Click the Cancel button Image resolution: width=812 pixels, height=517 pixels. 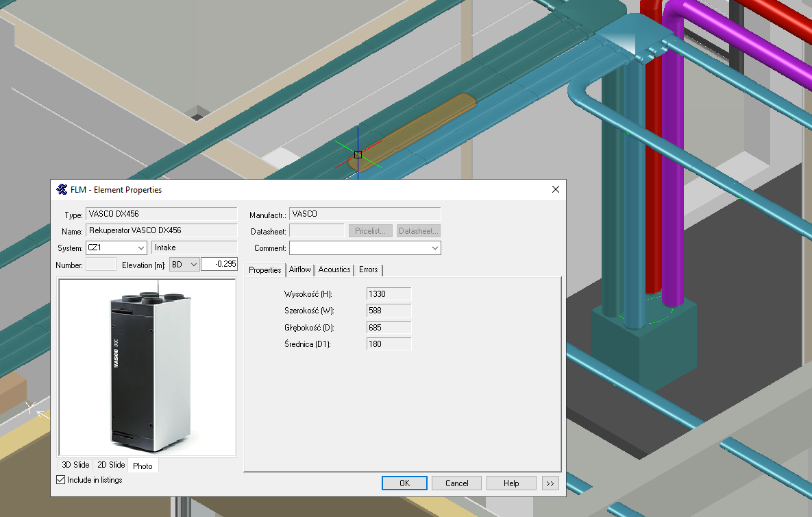456,483
